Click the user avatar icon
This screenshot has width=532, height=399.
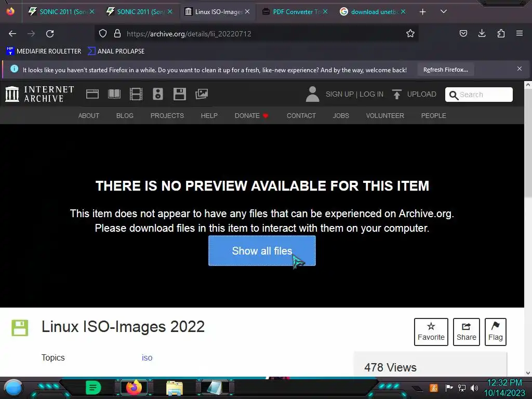coord(312,94)
